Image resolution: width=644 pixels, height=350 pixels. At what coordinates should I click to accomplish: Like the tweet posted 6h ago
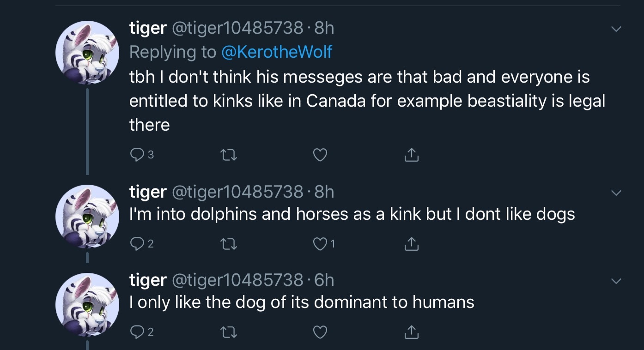320,332
